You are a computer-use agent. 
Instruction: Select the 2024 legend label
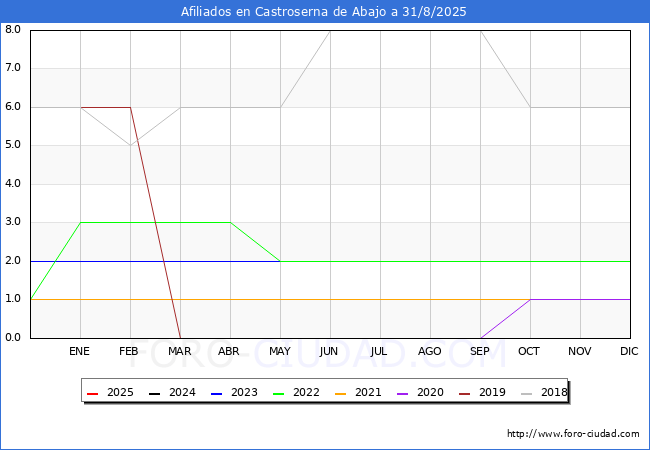(182, 392)
